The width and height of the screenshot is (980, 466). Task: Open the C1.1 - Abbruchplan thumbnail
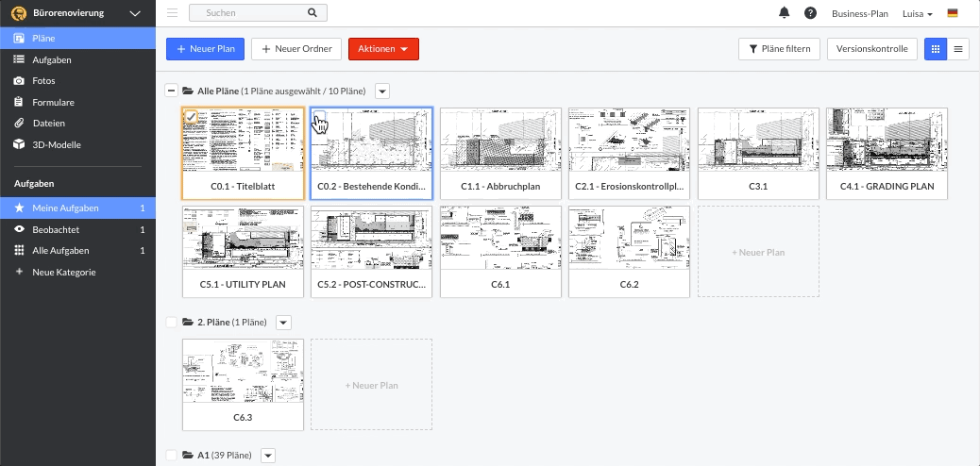click(x=500, y=140)
